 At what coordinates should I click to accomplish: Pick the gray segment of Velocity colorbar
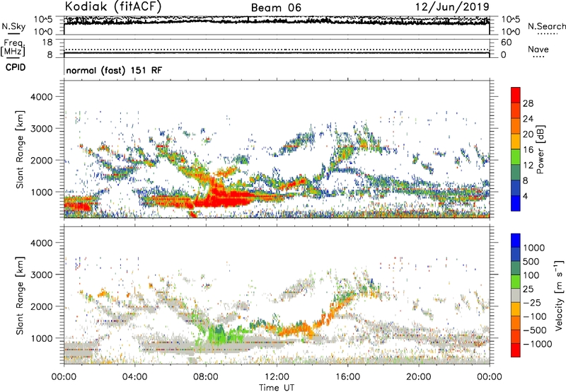coord(516,296)
